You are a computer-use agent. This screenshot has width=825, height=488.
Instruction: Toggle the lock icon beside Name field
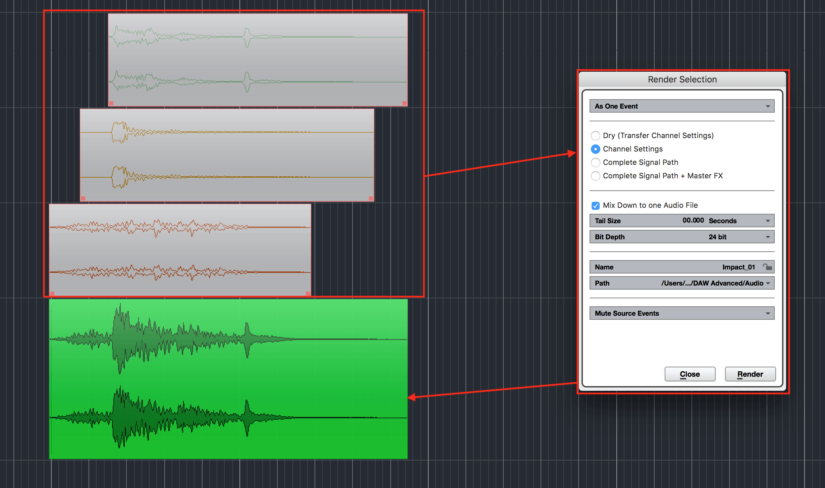click(x=768, y=267)
